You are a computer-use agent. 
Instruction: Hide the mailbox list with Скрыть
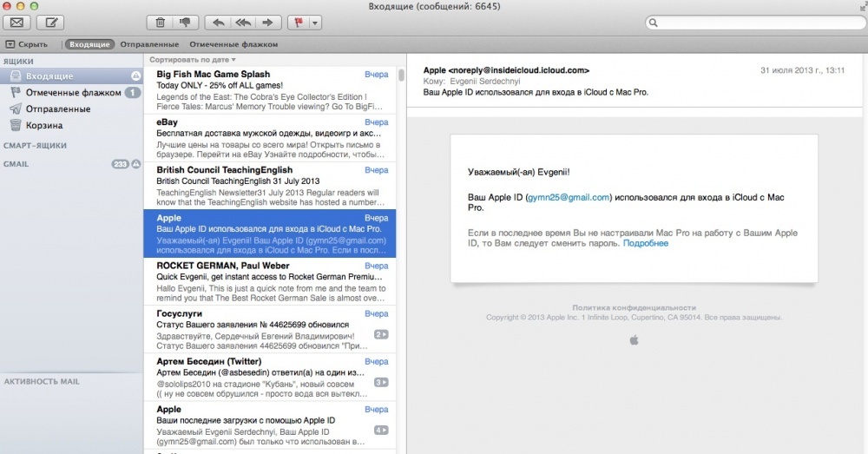pos(27,44)
